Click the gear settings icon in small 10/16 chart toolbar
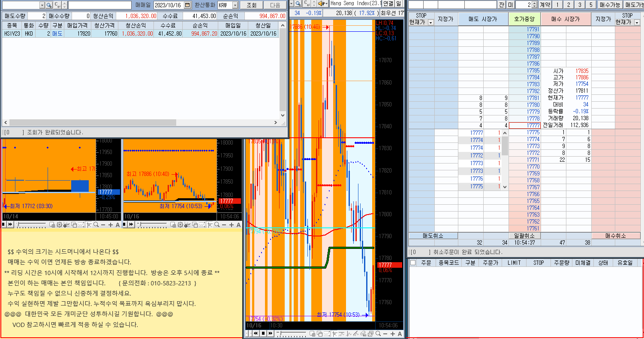The height and width of the screenshot is (339, 644). [180, 224]
